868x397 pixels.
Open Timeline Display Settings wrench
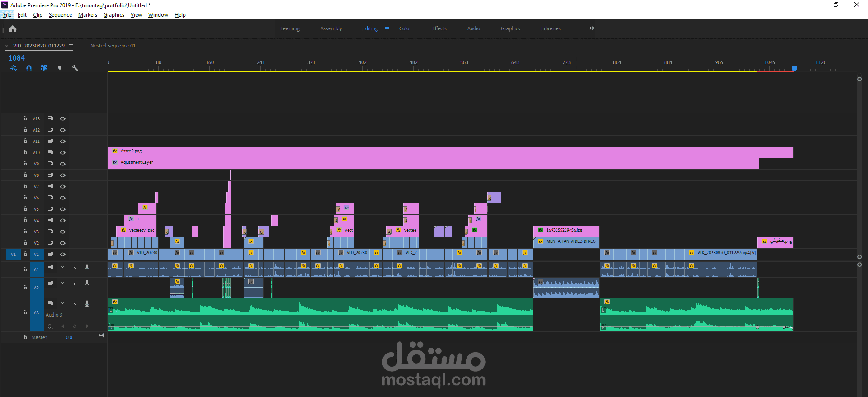pos(75,68)
